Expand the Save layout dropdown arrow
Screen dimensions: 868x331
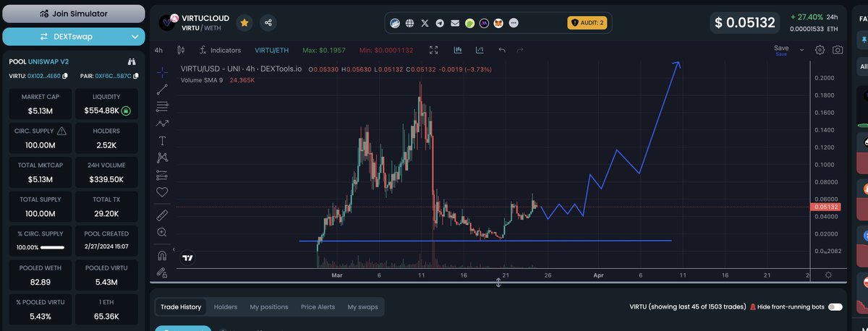point(801,51)
